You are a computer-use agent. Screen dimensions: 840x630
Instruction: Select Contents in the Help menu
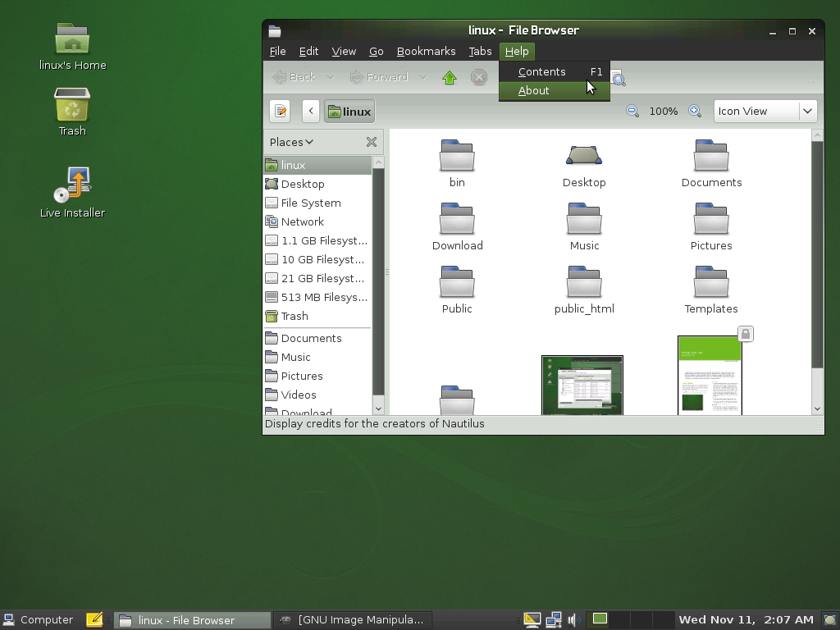tap(541, 72)
